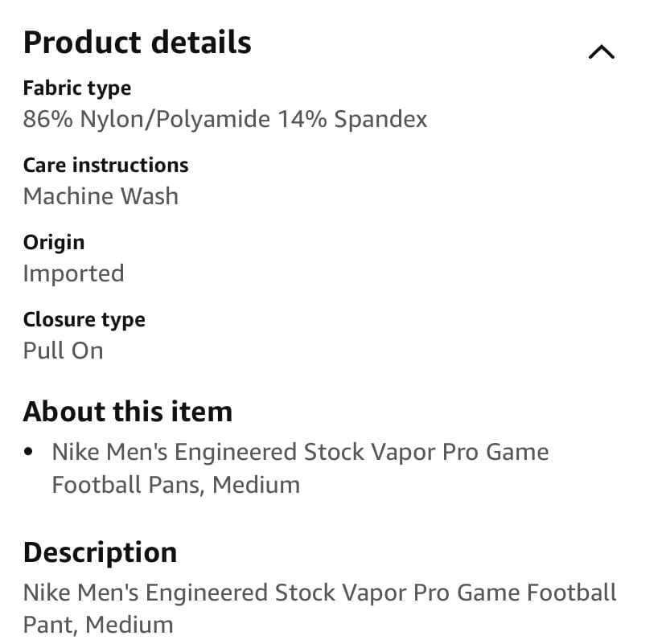Click the Description heading
666x644 pixels.
point(100,552)
